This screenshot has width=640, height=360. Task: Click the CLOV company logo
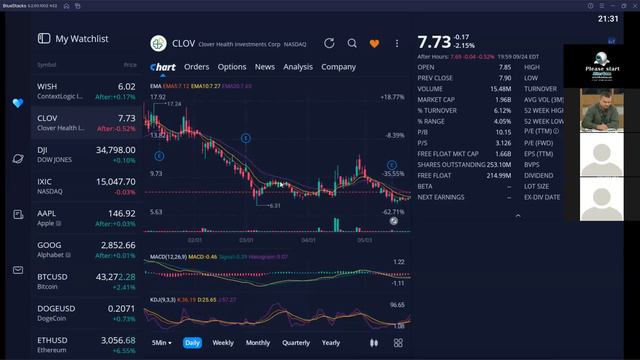pos(158,43)
